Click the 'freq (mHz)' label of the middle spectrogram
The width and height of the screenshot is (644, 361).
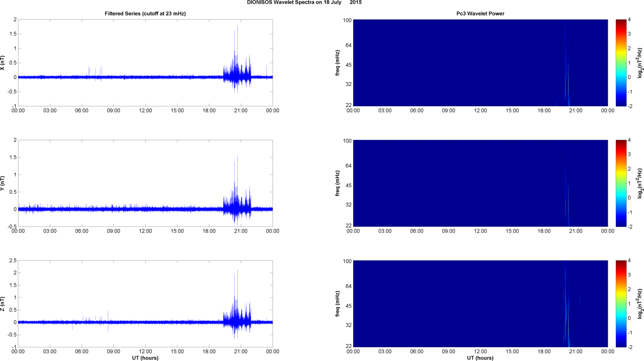coord(337,183)
